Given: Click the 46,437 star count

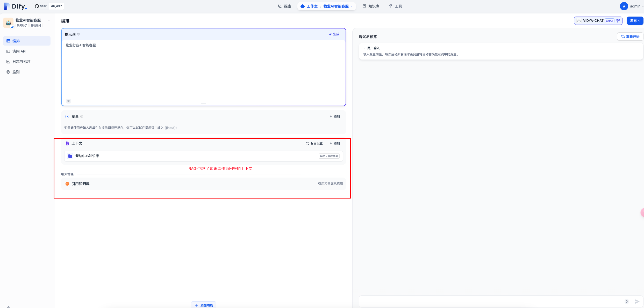Looking at the screenshot, I should tap(56, 6).
